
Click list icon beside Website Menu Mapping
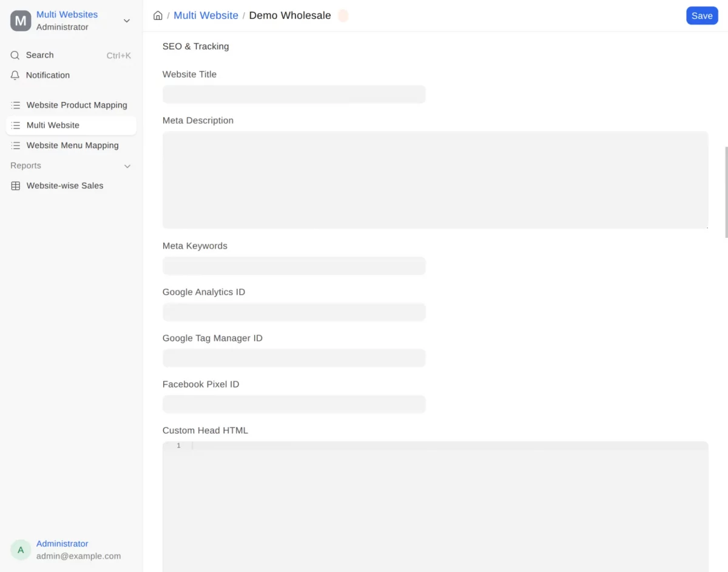(16, 146)
